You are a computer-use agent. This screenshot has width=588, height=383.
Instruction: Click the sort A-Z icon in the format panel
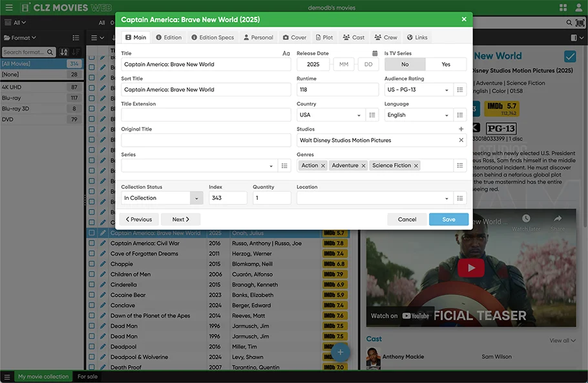(64, 52)
